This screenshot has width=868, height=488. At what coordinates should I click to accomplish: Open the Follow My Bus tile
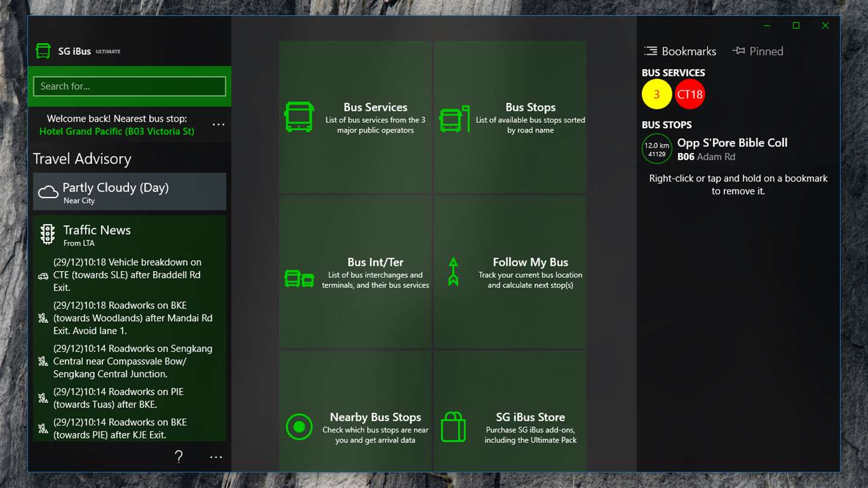[510, 272]
